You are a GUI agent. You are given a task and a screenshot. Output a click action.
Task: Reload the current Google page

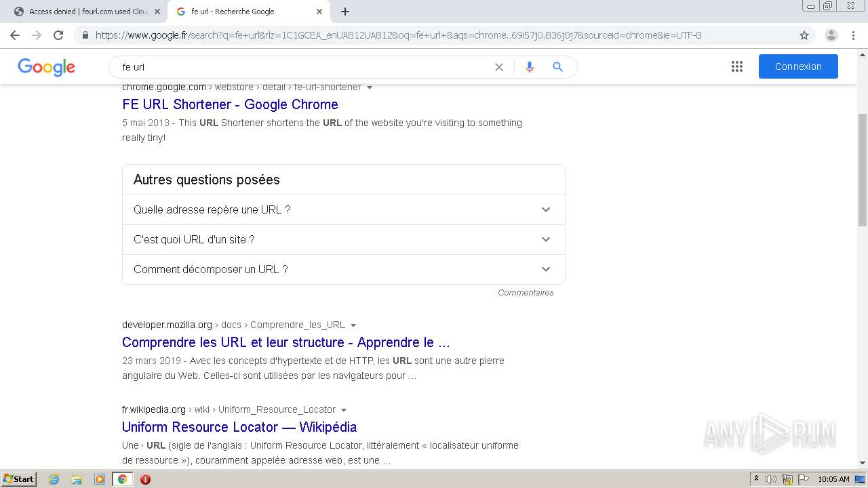pyautogui.click(x=58, y=35)
